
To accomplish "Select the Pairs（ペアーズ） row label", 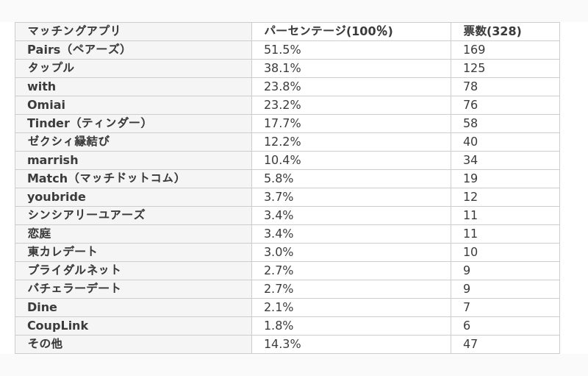I will click(x=76, y=49).
